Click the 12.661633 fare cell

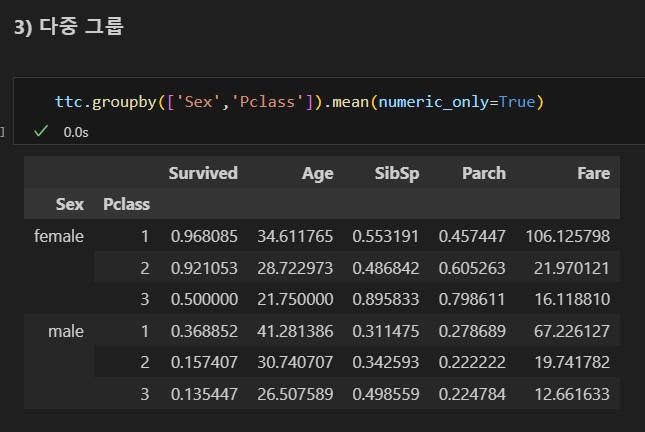(571, 394)
